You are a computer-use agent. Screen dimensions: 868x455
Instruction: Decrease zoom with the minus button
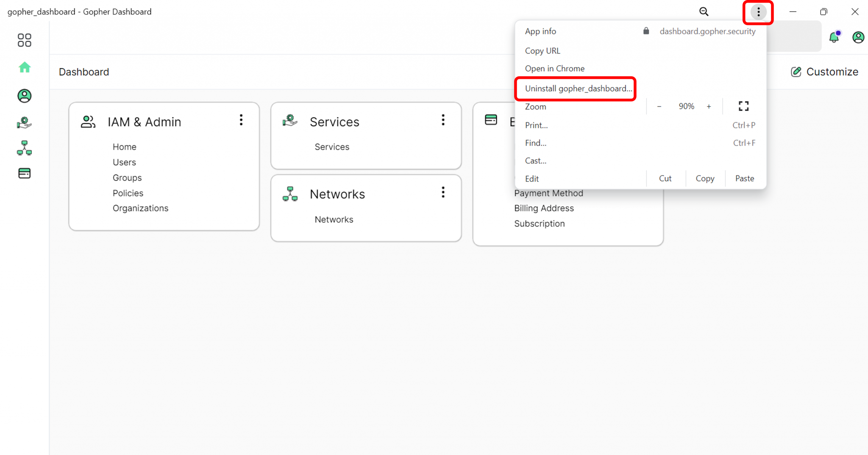tap(659, 106)
